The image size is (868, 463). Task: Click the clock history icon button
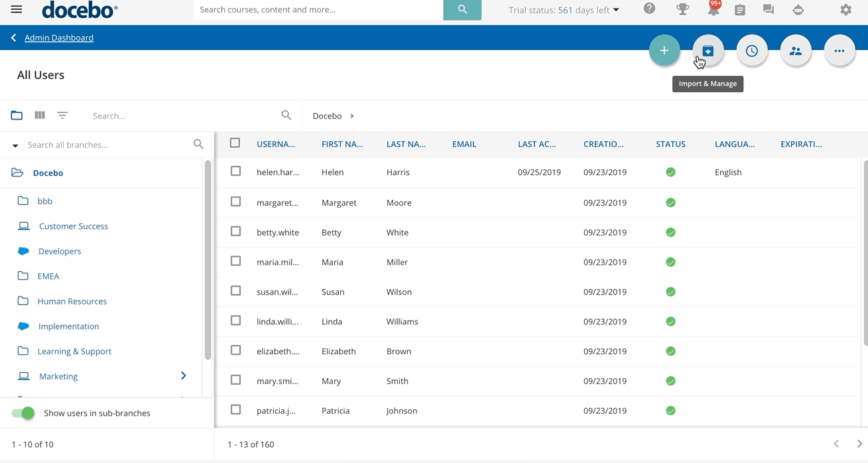751,51
